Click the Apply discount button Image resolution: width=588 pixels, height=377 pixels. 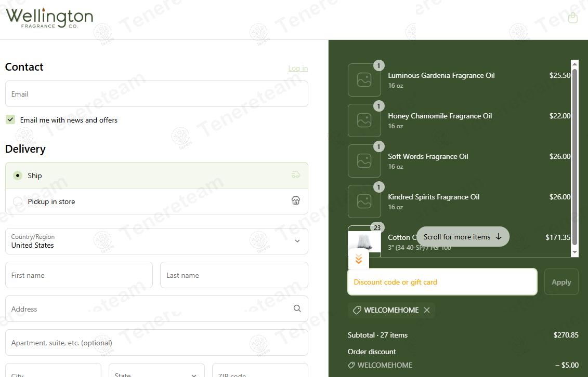point(561,282)
